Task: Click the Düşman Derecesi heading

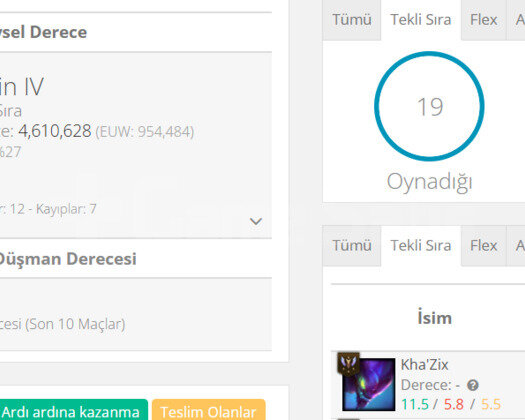Action: coord(67,259)
